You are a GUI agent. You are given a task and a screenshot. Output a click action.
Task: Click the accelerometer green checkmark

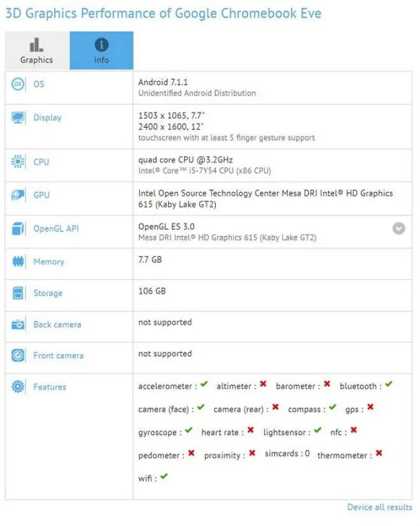coord(202,383)
